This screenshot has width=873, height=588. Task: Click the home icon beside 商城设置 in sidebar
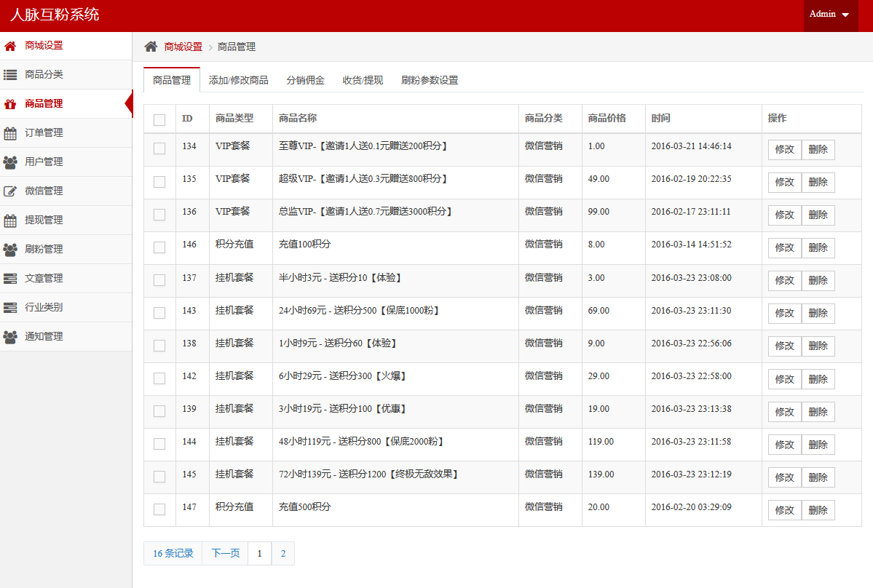coord(10,46)
